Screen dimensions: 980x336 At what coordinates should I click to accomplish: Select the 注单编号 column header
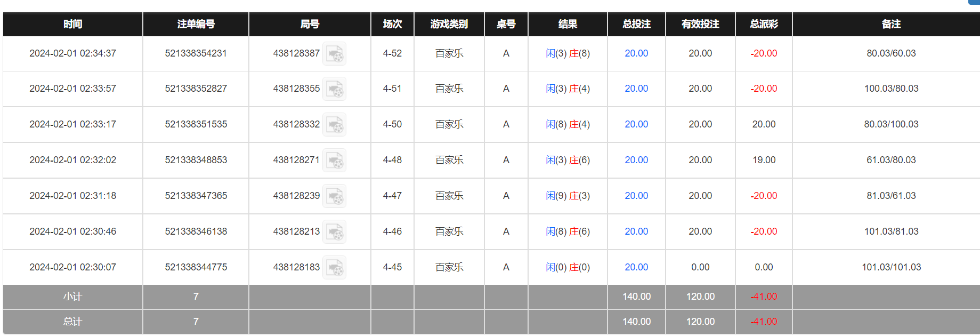coord(196,24)
